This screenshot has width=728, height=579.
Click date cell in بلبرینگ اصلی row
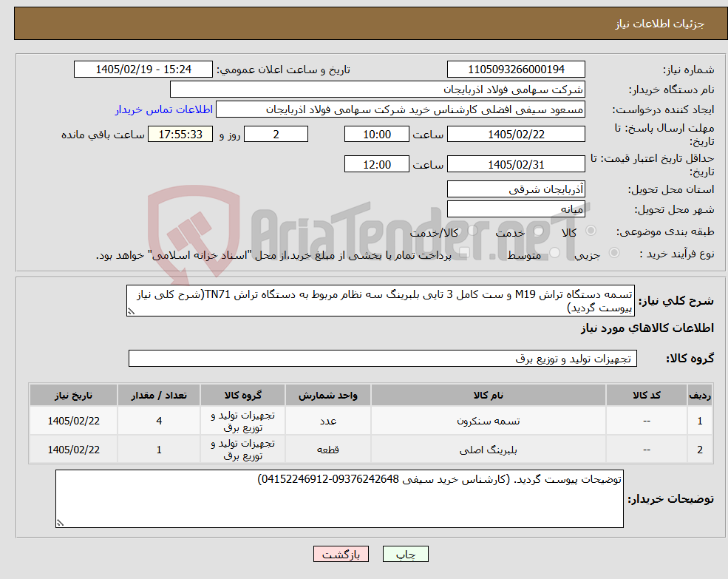click(x=73, y=450)
